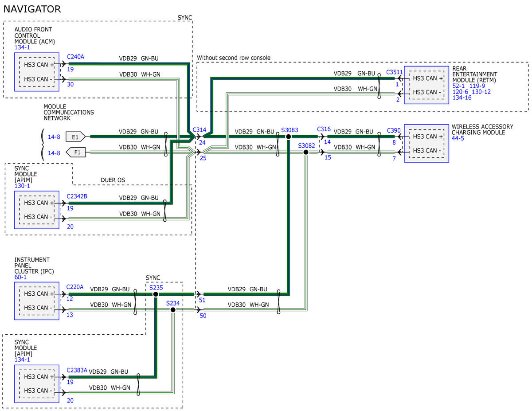Click pin number 24 at C314

coord(202,143)
